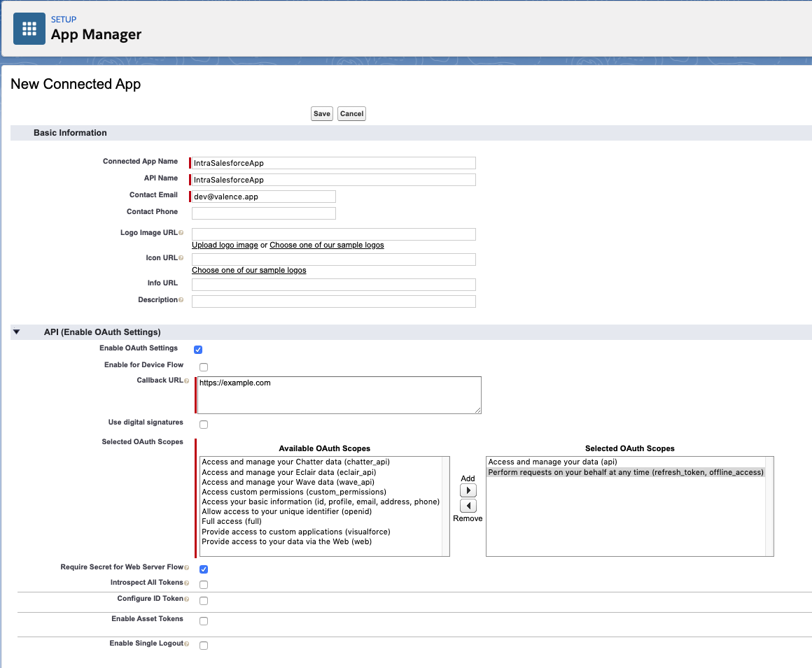
Task: Uncheck Enable OAuth Settings
Action: point(198,350)
